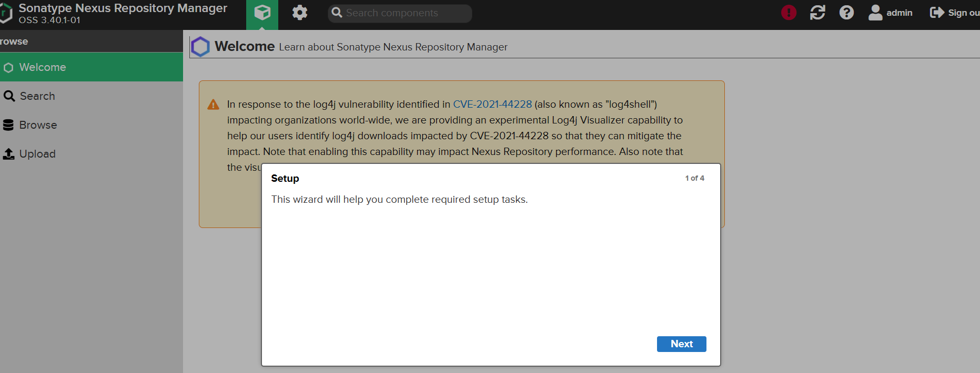
Task: Click the Welcome page hexagon icon
Action: point(200,47)
